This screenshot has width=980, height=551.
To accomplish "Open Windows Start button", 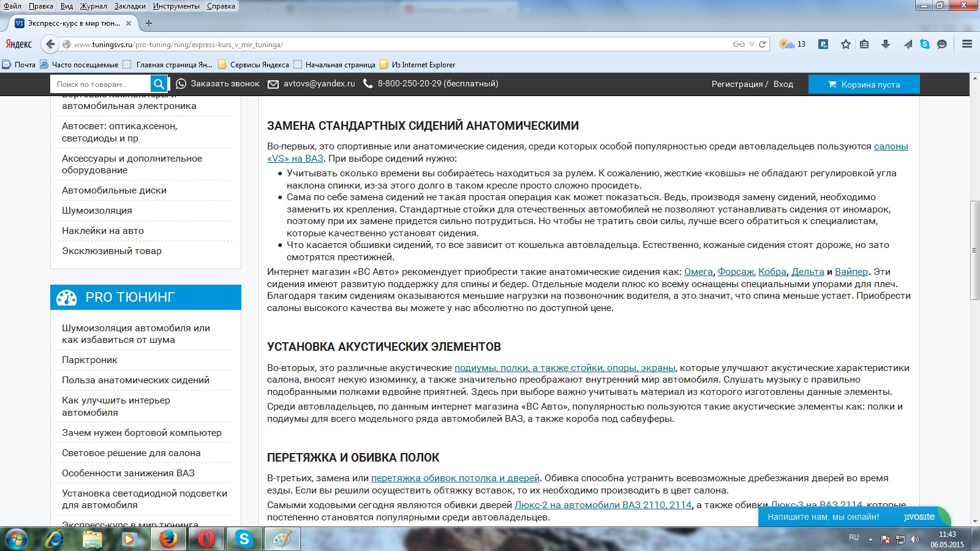I will (17, 539).
